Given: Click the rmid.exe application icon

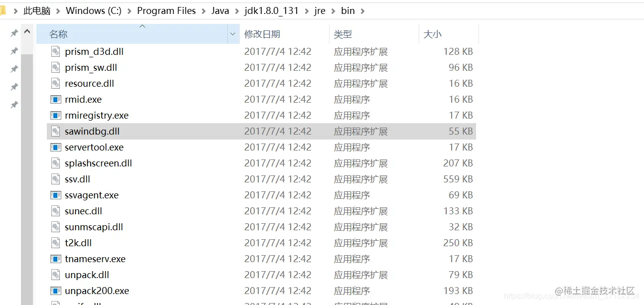Looking at the screenshot, I should tap(56, 99).
